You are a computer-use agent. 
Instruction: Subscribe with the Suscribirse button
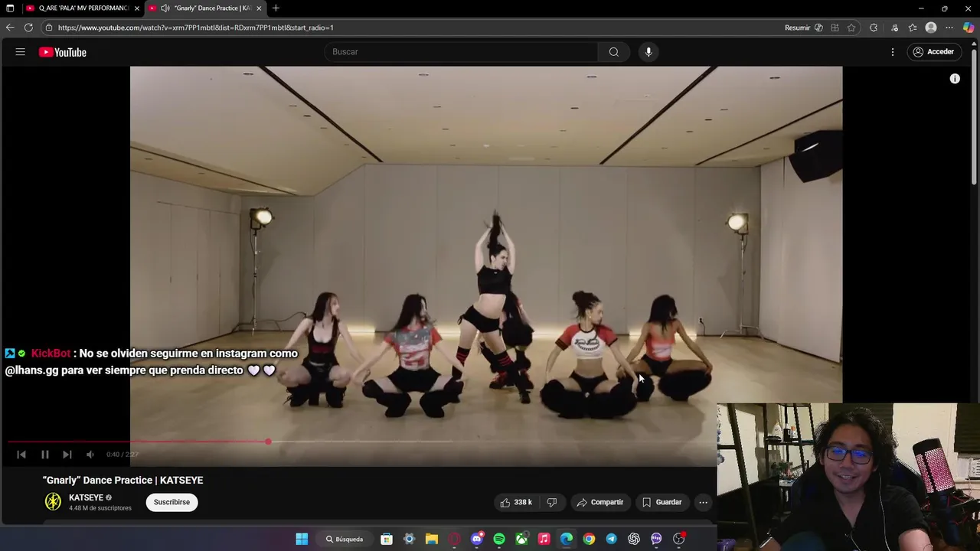[x=171, y=502]
